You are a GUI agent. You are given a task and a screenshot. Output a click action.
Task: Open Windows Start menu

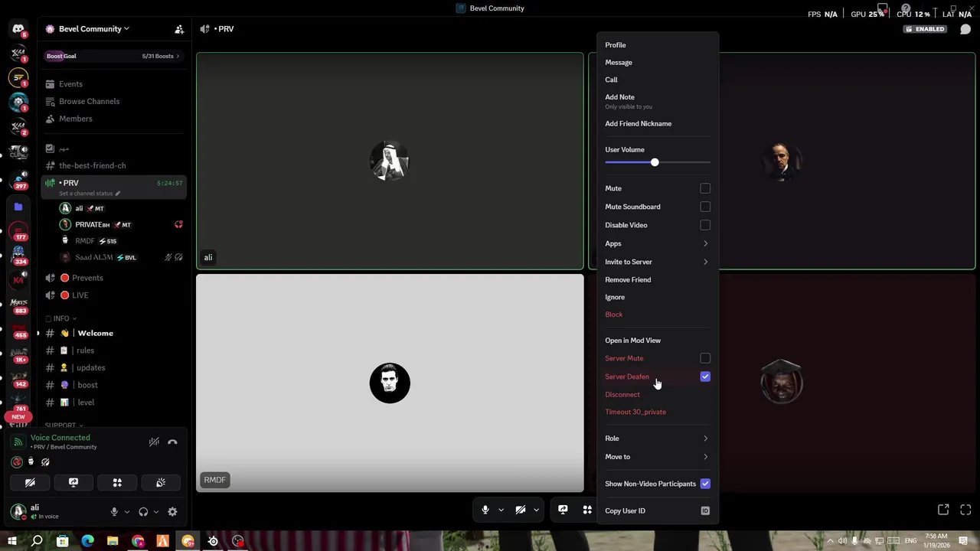11,541
